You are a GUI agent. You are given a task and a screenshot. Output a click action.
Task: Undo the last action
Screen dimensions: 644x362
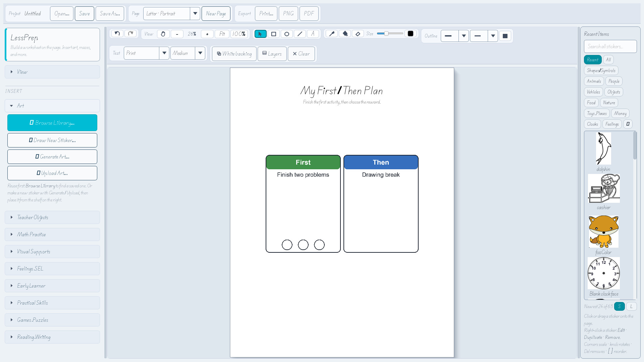tap(117, 34)
